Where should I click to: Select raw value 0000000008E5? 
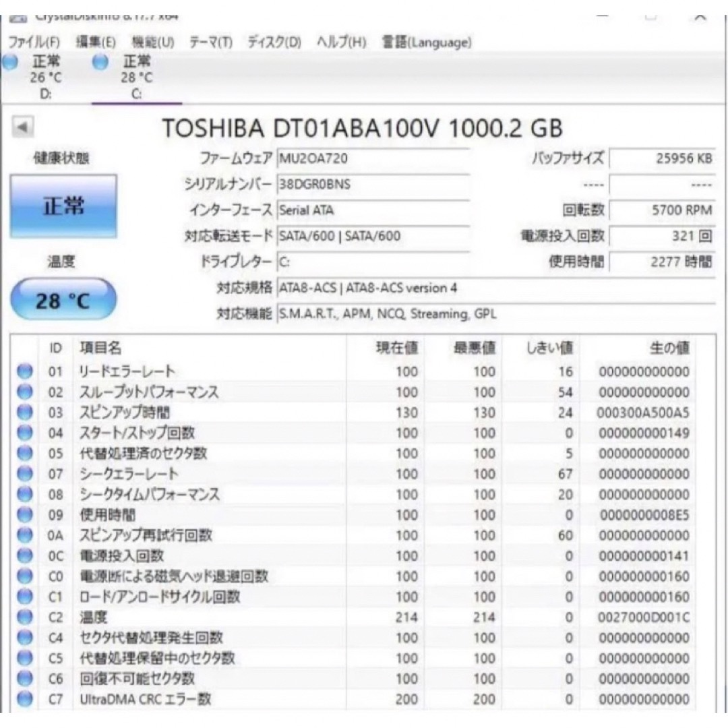(644, 515)
